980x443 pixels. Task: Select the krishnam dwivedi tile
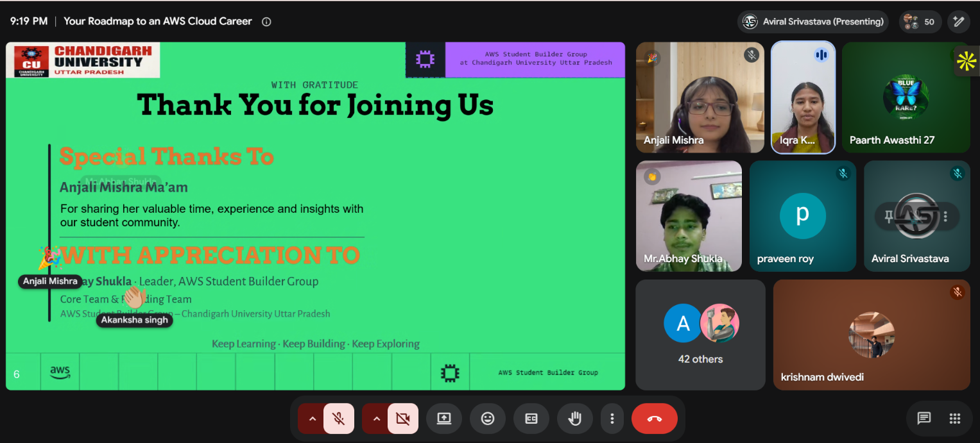pyautogui.click(x=872, y=335)
